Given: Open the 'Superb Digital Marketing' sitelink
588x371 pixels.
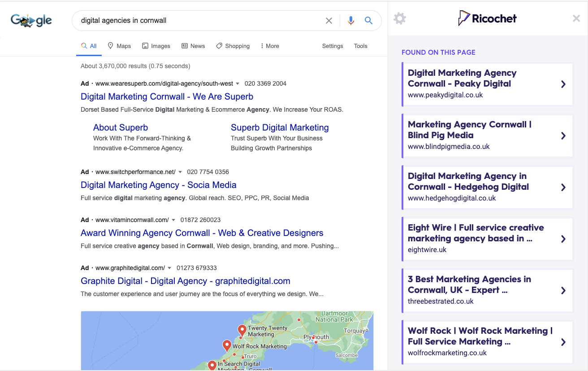Looking at the screenshot, I should pos(280,127).
